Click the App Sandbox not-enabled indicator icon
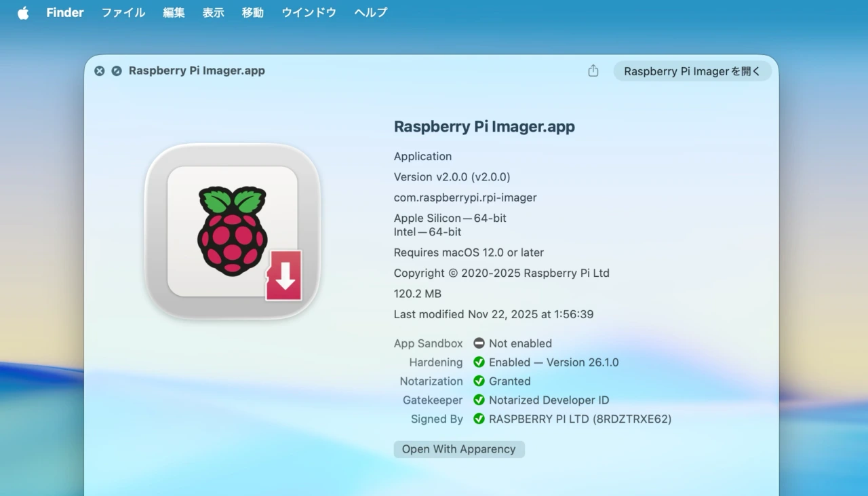 pos(479,343)
